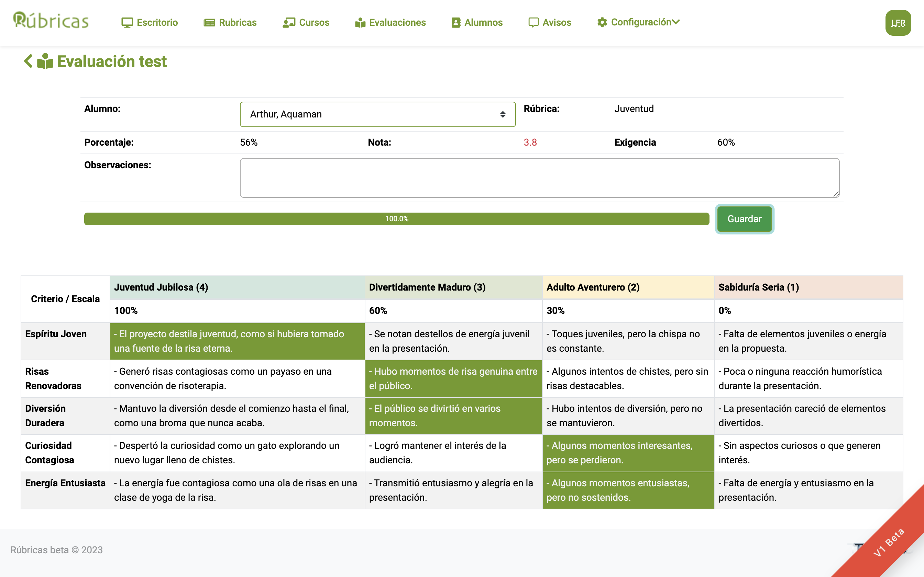The width and height of the screenshot is (924, 577).
Task: Select 'Falta de energía y entusiasmo' cell
Action: point(808,490)
